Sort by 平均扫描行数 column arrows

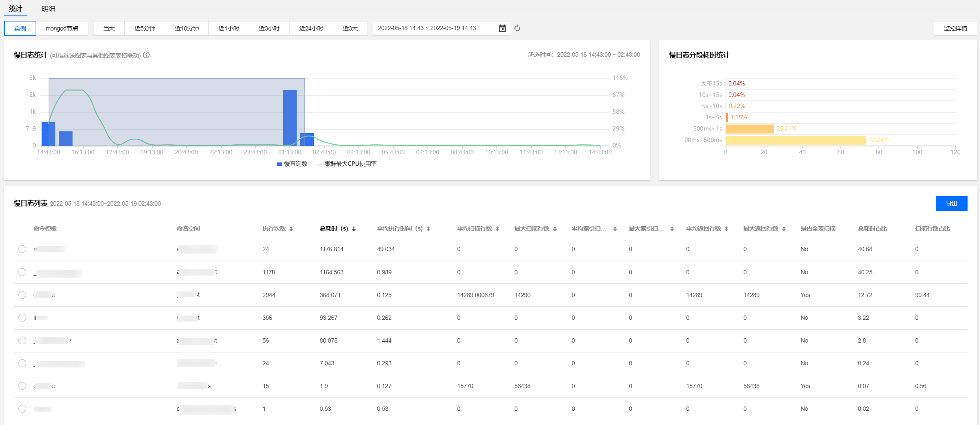[498, 229]
